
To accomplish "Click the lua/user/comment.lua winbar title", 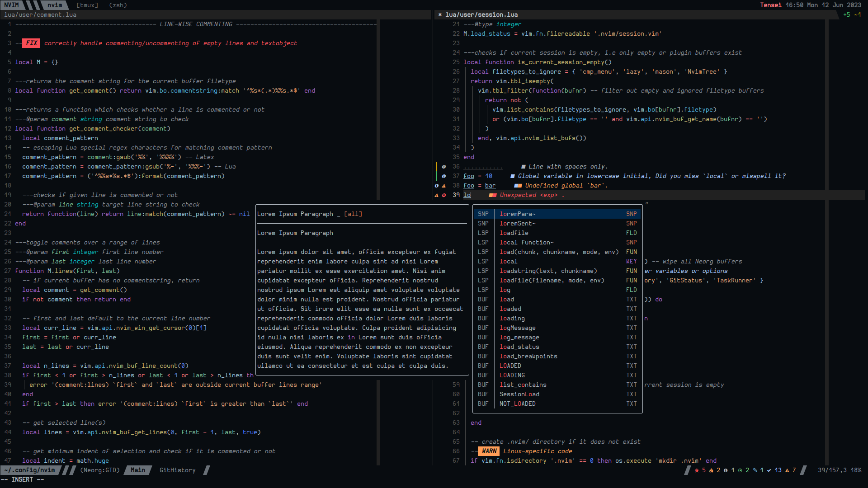I will tap(40, 15).
